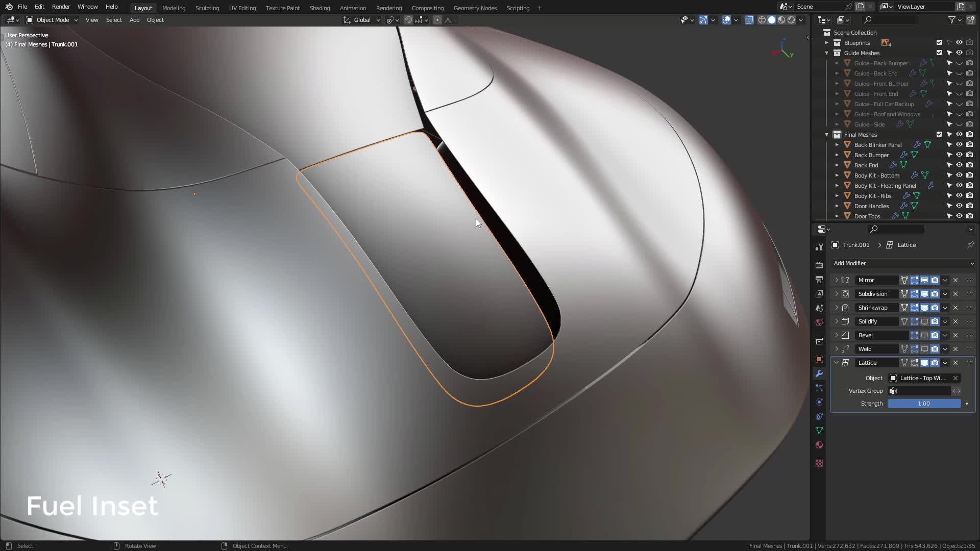The height and width of the screenshot is (551, 980).
Task: Hide Door Handles in viewport
Action: point(960,206)
